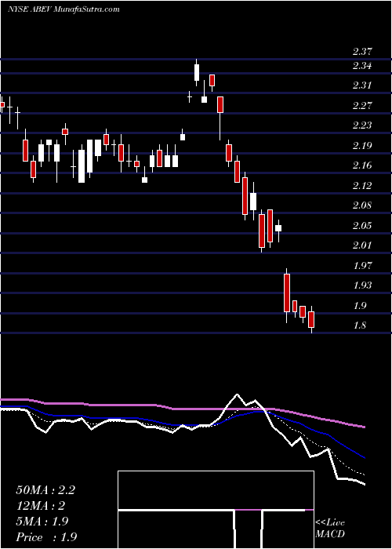Click the 2.12 price axis label
The height and width of the screenshot is (549, 392).
pyautogui.click(x=362, y=185)
